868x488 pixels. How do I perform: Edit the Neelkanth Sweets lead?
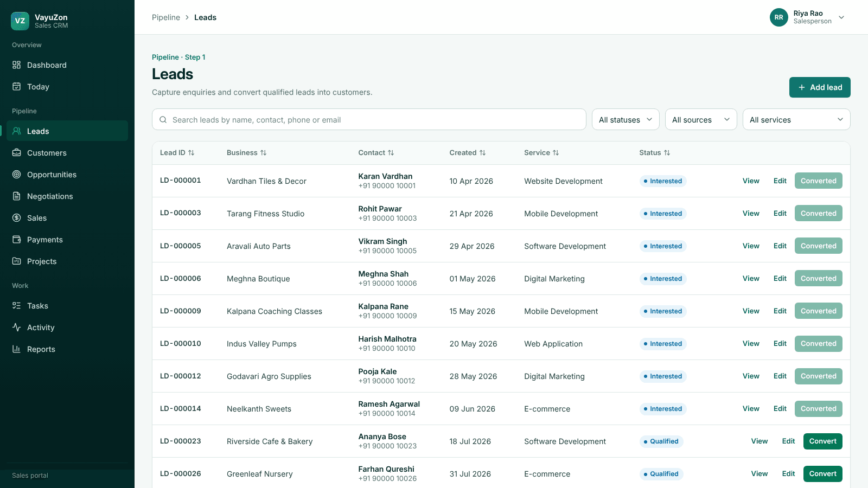pyautogui.click(x=780, y=409)
